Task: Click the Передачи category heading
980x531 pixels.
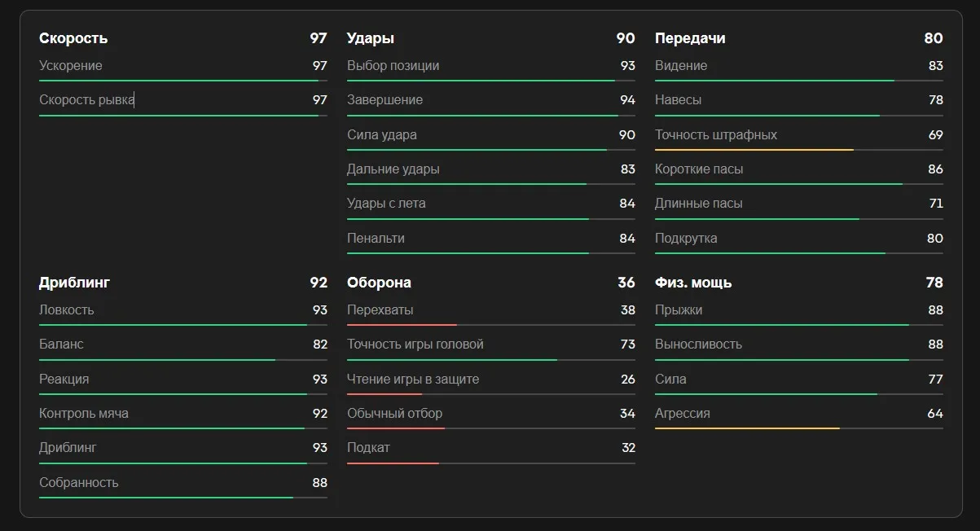Action: (690, 38)
